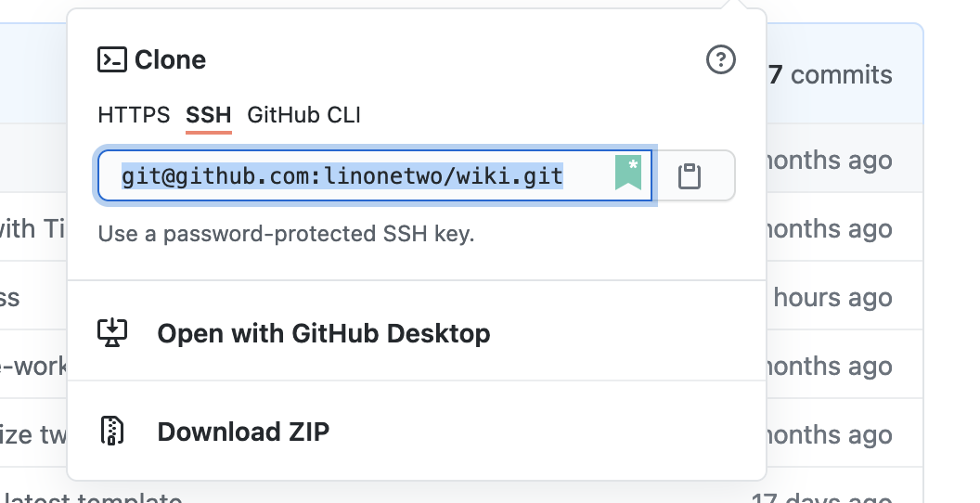Select the SSH tab
The width and height of the screenshot is (980, 503).
coord(209,115)
